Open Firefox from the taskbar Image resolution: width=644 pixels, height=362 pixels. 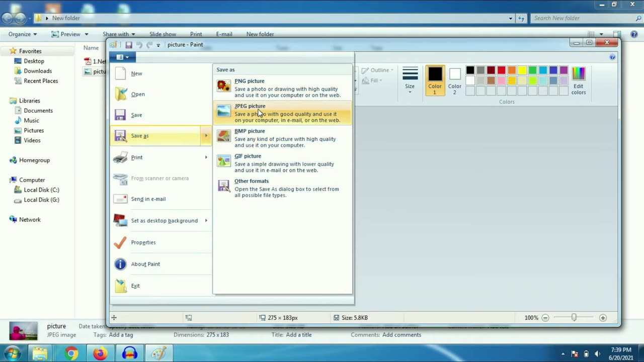click(100, 354)
